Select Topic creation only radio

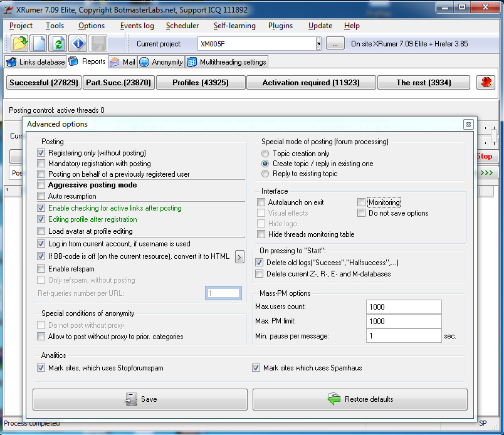tap(265, 154)
